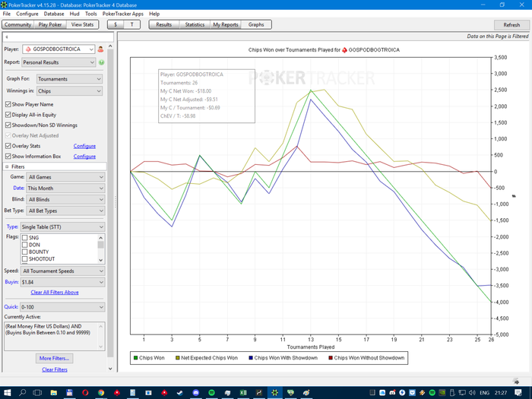This screenshot has height=399, width=532.
Task: Click the Refresh button
Action: (x=511, y=25)
